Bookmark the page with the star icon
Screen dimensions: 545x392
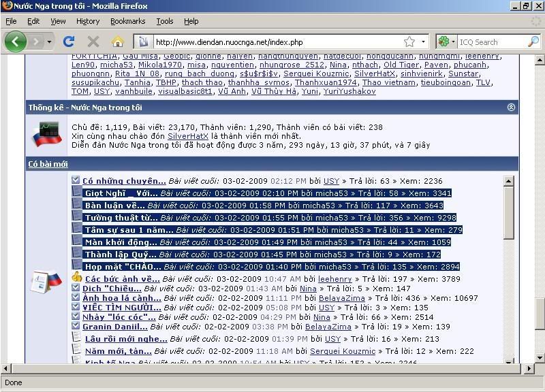tap(409, 42)
